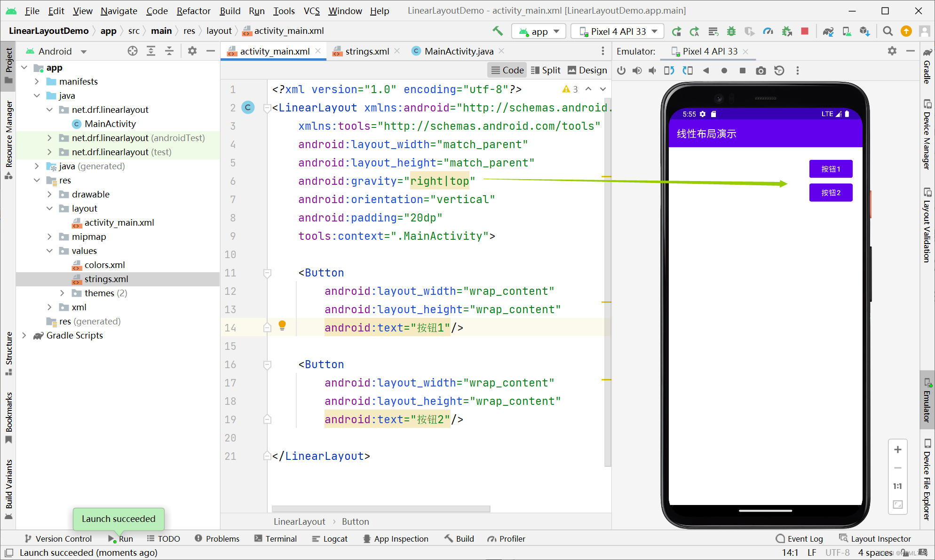Click the Search Everywhere magnifier icon
The image size is (935, 560).
pyautogui.click(x=888, y=31)
